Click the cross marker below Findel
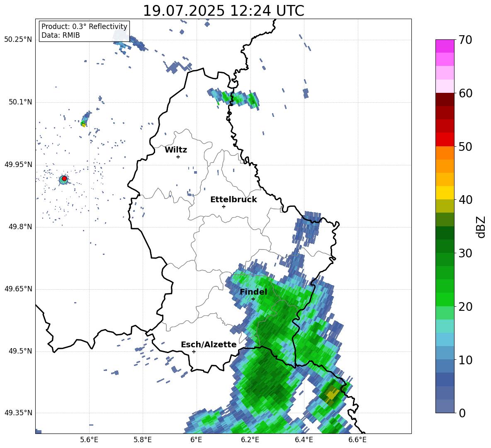Viewport: 491px width, 448px height. coord(253,299)
